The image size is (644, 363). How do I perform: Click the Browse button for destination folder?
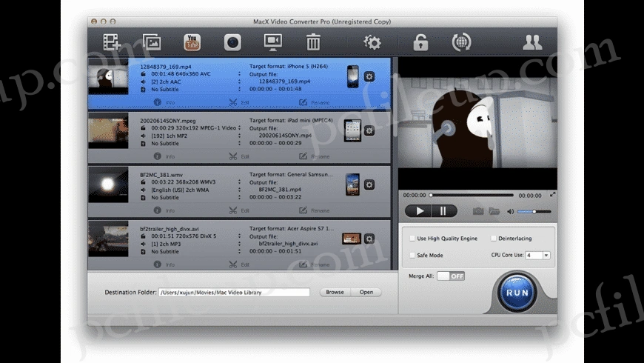point(335,292)
